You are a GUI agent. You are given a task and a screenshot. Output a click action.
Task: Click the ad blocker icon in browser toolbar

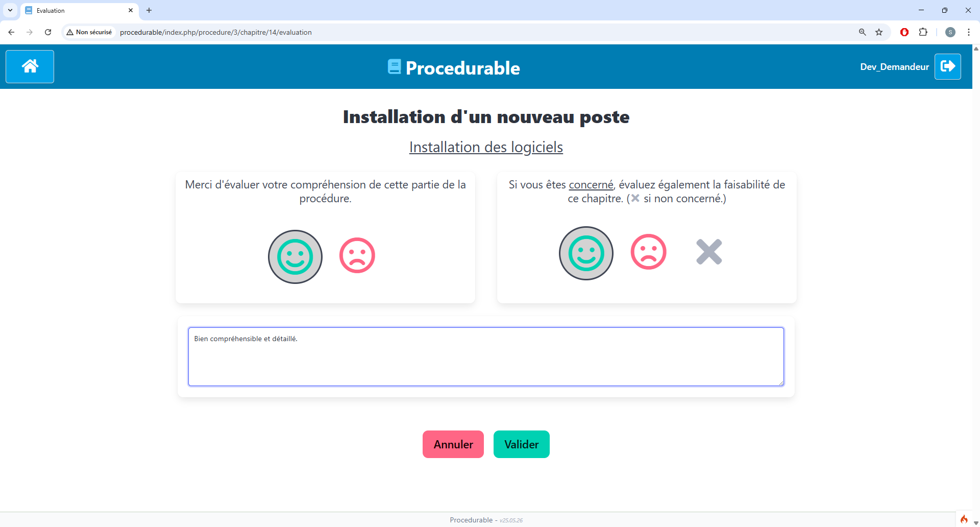coord(904,32)
